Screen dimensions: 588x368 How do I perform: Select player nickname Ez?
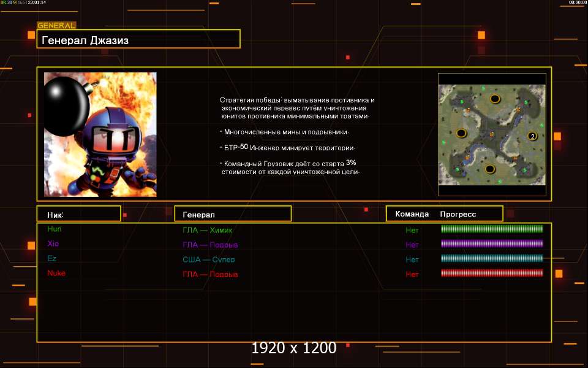(51, 258)
